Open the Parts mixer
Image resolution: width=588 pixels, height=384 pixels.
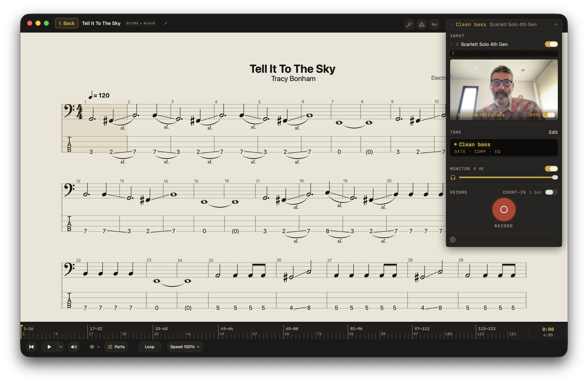(x=116, y=347)
